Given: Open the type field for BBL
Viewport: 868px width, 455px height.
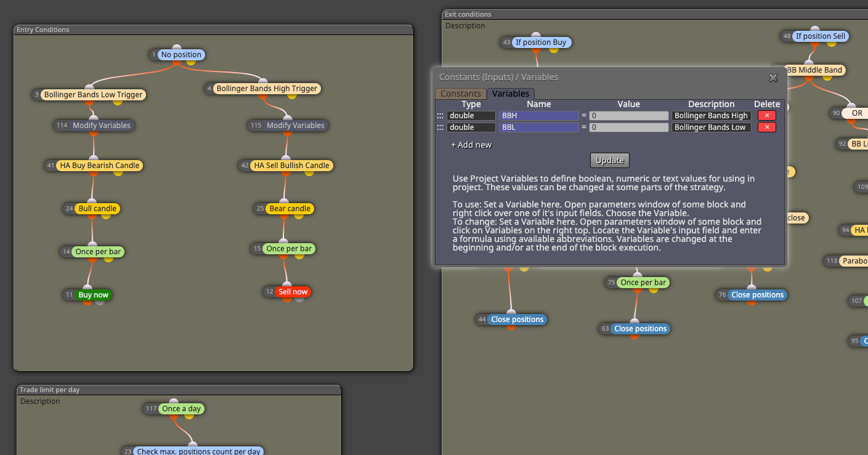Looking at the screenshot, I should [471, 127].
